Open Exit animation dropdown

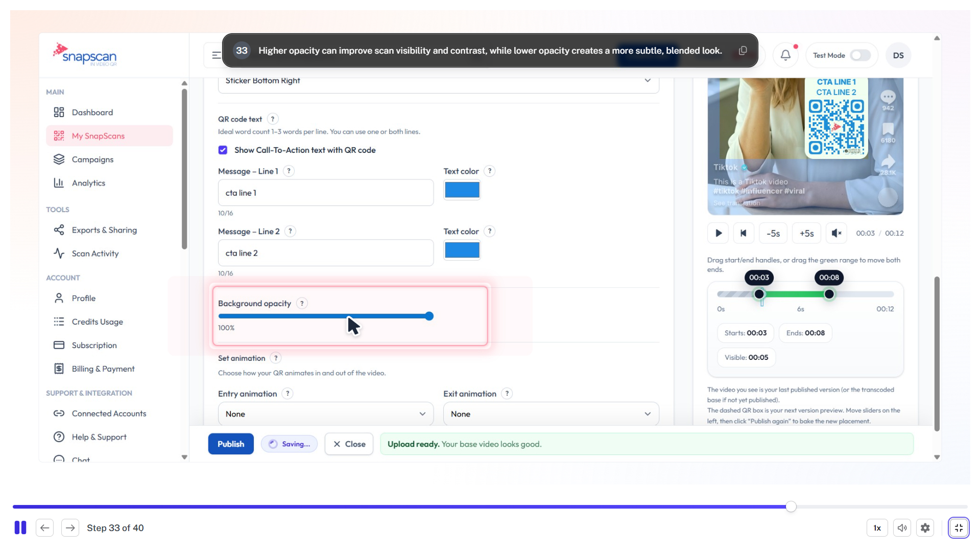551,414
